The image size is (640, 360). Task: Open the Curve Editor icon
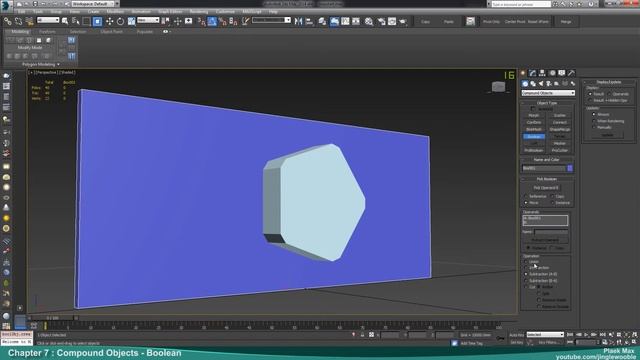[x=345, y=21]
